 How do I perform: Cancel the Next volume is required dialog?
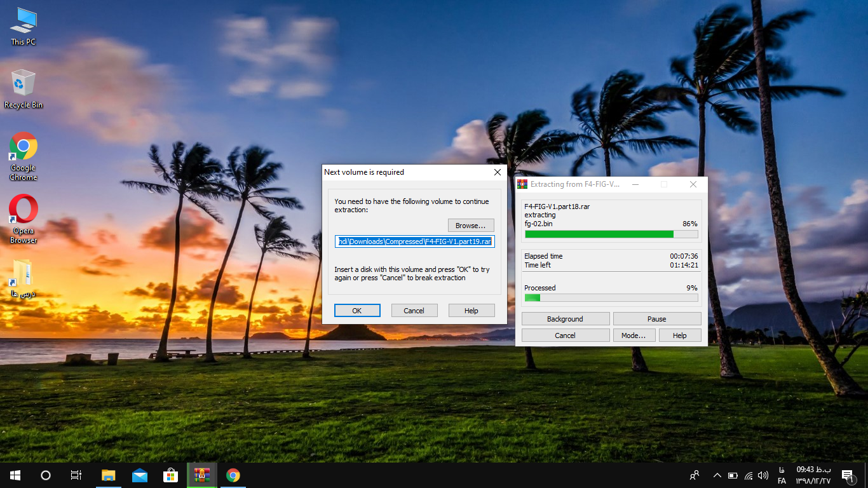coord(414,310)
